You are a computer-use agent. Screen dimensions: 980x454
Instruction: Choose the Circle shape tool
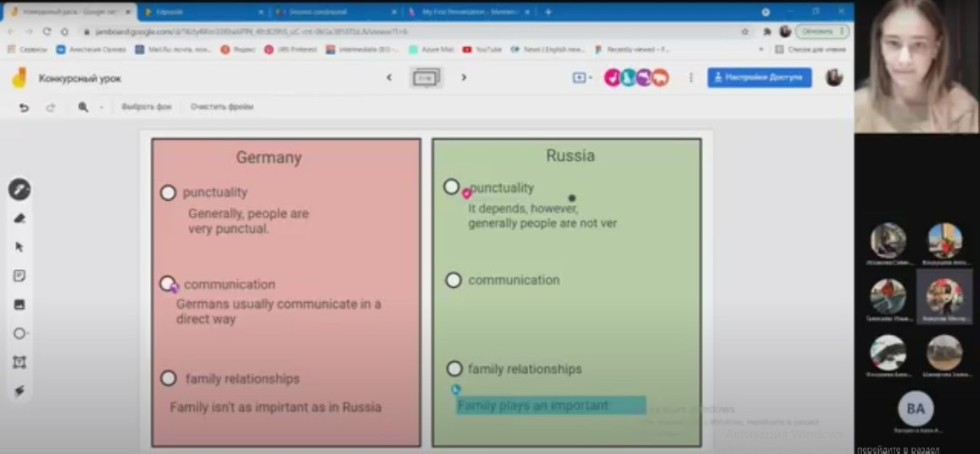pyautogui.click(x=19, y=333)
